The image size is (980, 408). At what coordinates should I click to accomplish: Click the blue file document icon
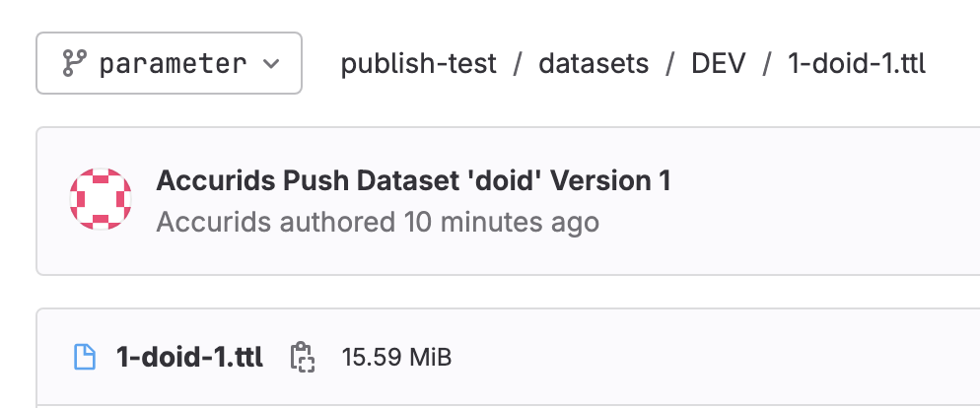pos(86,357)
